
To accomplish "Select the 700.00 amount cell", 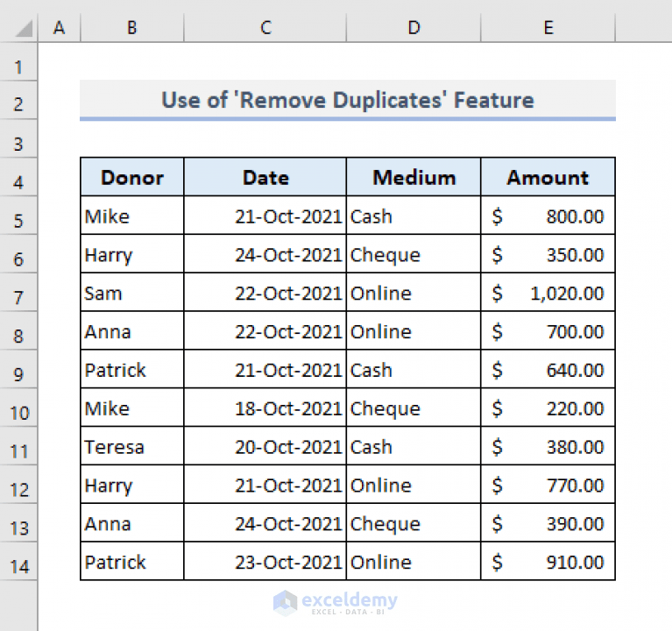I will coord(548,331).
